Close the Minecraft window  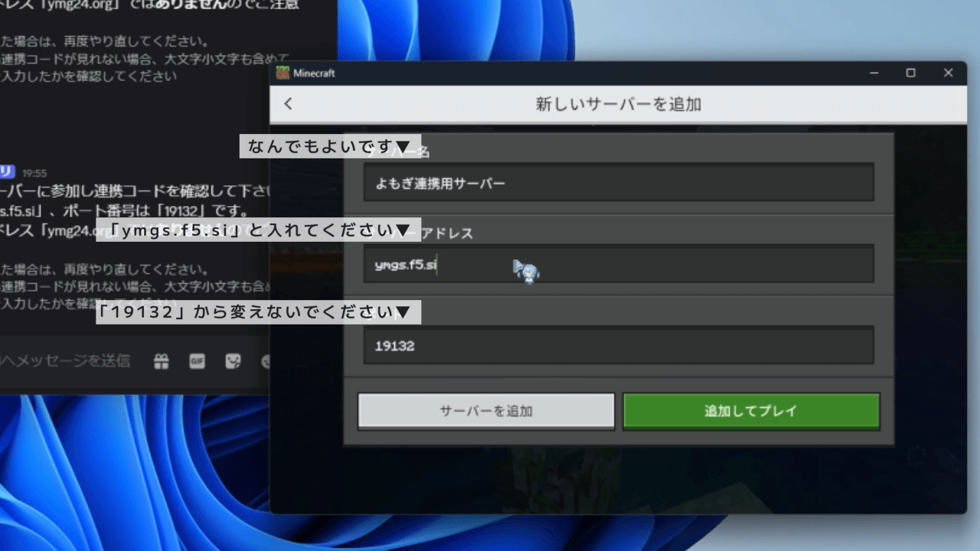948,73
